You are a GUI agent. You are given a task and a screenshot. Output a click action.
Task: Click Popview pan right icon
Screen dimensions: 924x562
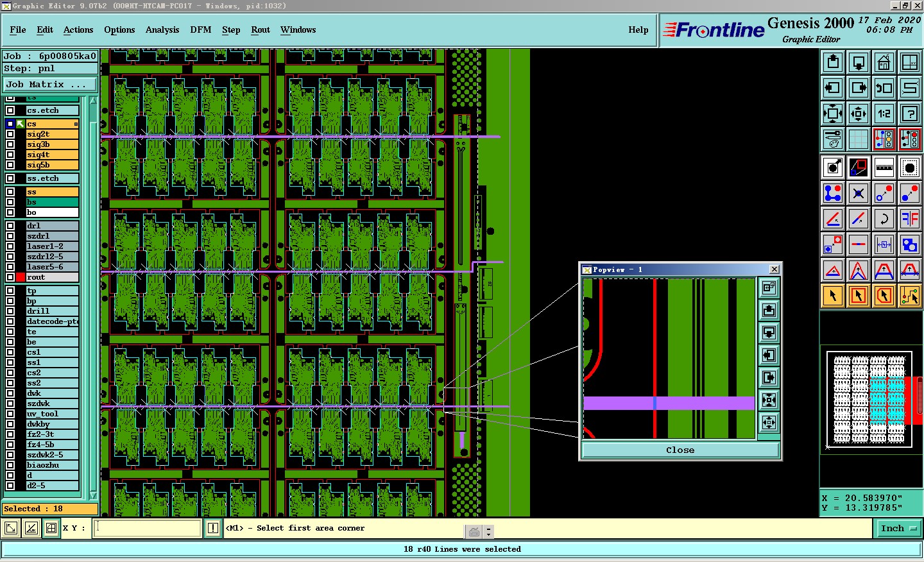pos(769,378)
